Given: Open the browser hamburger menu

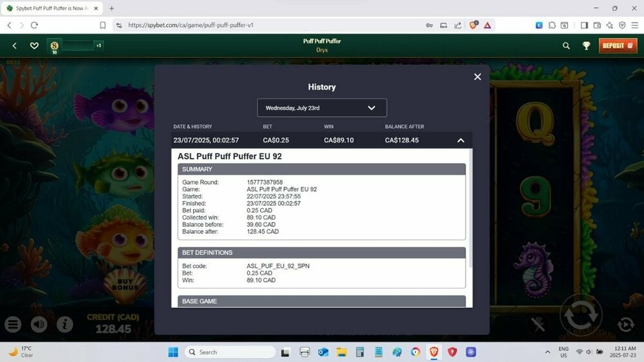Looking at the screenshot, I should click(635, 25).
